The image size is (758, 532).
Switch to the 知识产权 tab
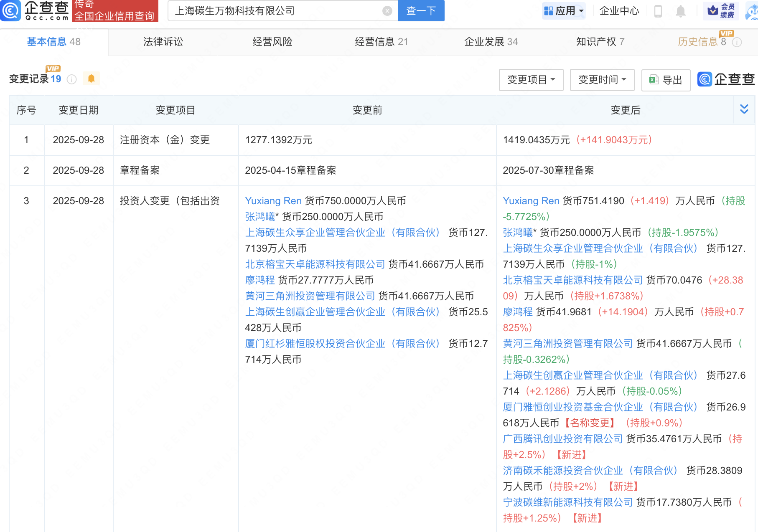[600, 42]
